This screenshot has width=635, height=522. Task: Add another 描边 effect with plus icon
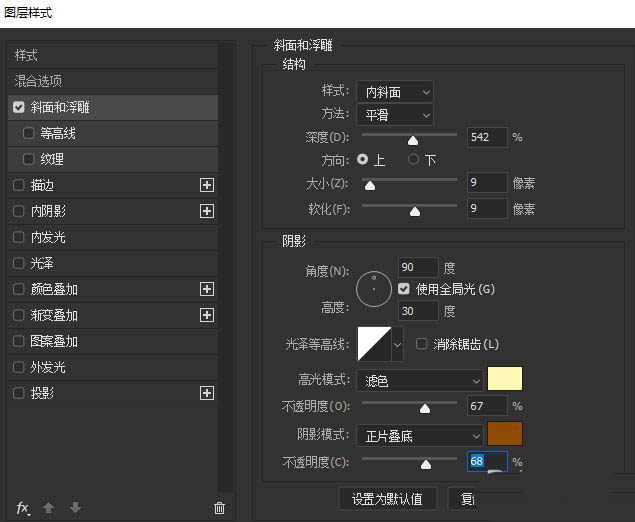click(207, 185)
